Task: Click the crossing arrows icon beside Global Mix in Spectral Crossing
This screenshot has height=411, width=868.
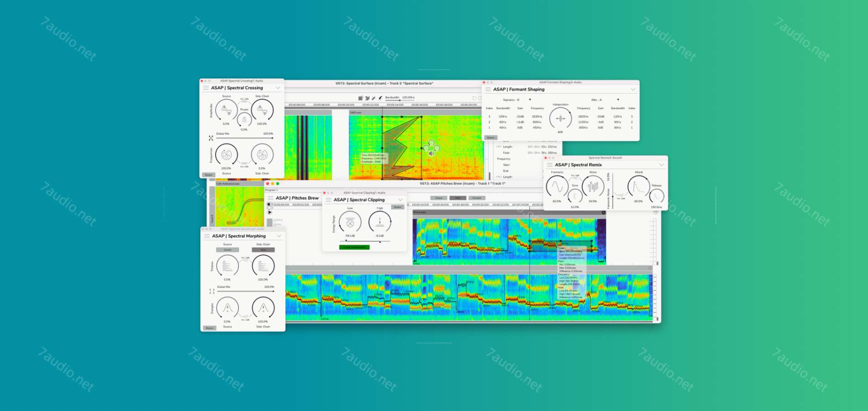Action: click(211, 138)
